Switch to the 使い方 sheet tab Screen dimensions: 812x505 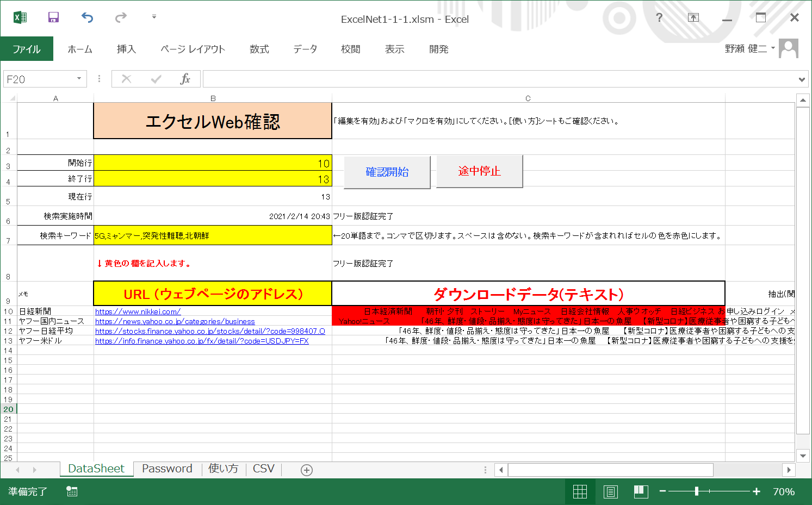(x=223, y=469)
